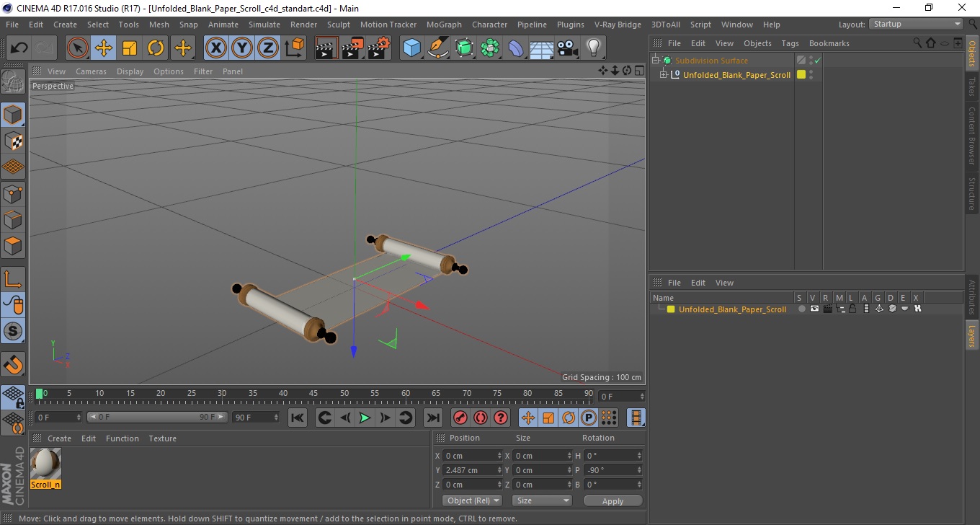Switch to the Takes side tab
Screen dimensions: 980x525
pyautogui.click(x=972, y=87)
